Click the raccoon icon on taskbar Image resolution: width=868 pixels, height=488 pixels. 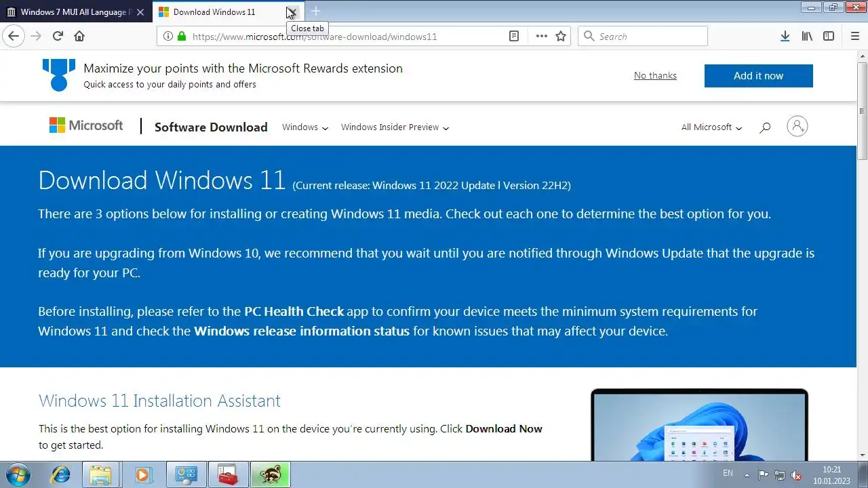[270, 474]
